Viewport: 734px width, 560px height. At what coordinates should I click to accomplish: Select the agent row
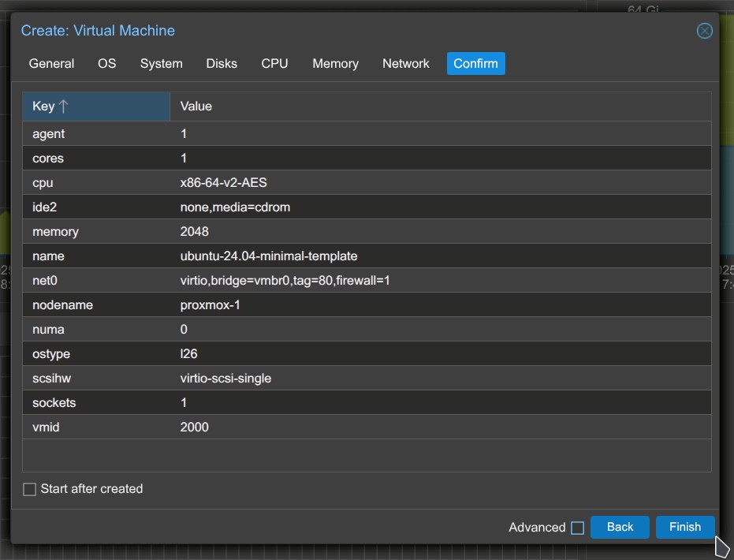[x=367, y=133]
